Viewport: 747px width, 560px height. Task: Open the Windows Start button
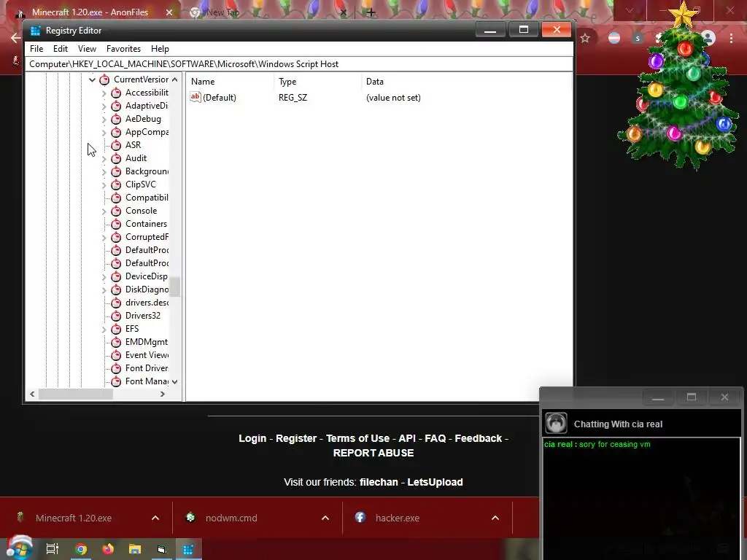pyautogui.click(x=18, y=548)
